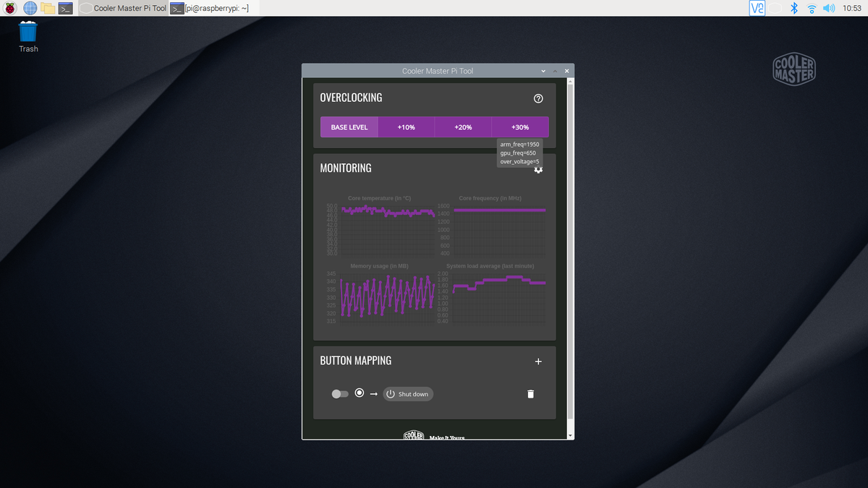Click the volume speaker tray icon

point(829,8)
